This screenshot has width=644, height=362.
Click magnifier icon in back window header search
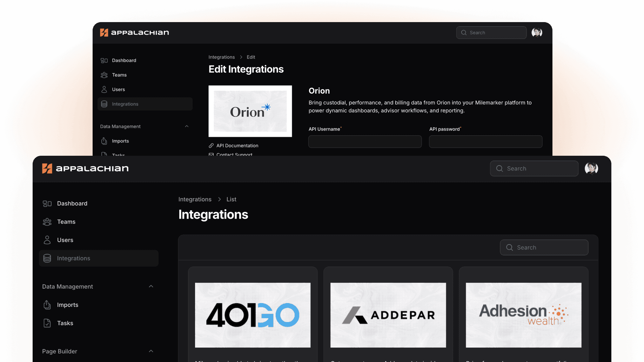[464, 33]
